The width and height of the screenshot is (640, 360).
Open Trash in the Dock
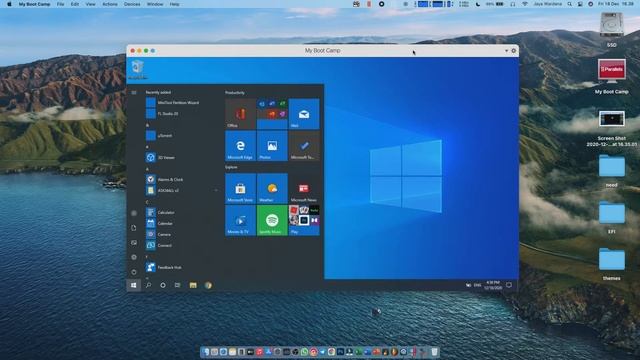click(434, 351)
